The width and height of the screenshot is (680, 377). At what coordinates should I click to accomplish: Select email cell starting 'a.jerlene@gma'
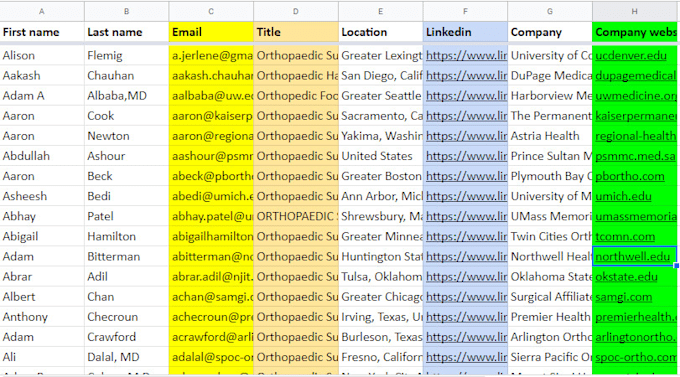click(x=211, y=56)
